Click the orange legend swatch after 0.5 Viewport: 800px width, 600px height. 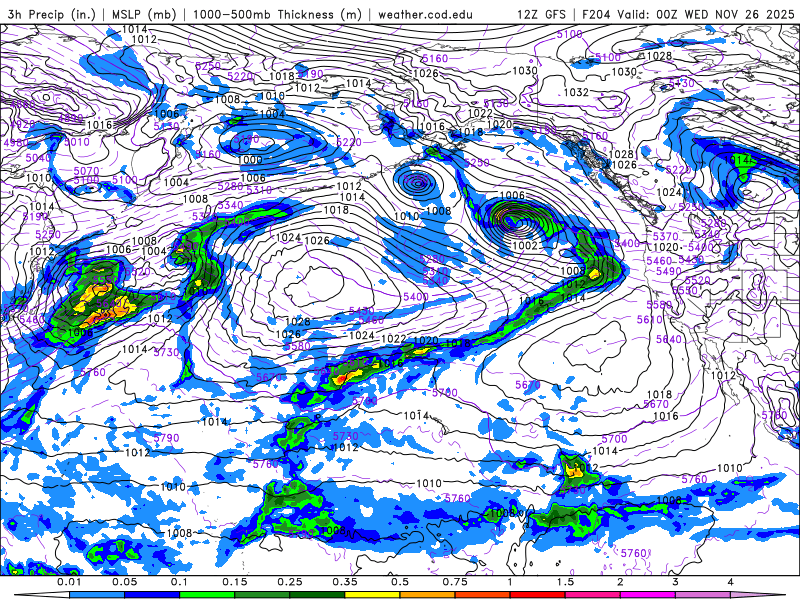point(428,595)
